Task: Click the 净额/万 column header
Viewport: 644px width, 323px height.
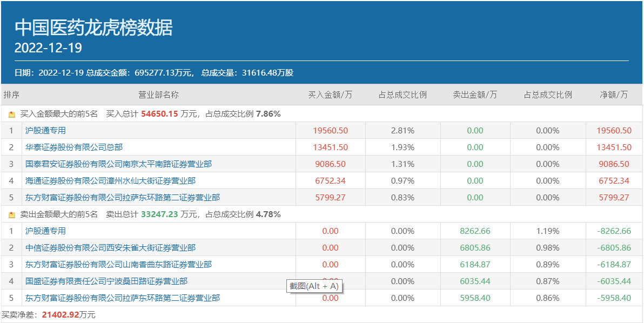Action: 614,95
